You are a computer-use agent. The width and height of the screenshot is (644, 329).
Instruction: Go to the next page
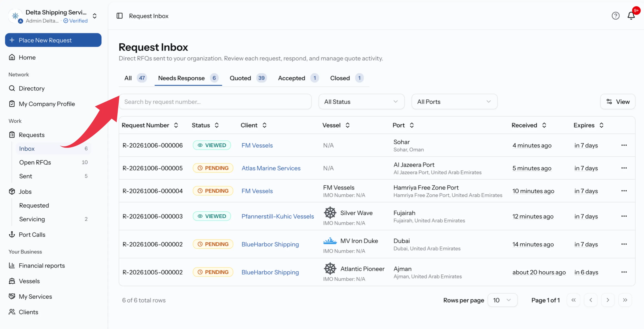608,300
